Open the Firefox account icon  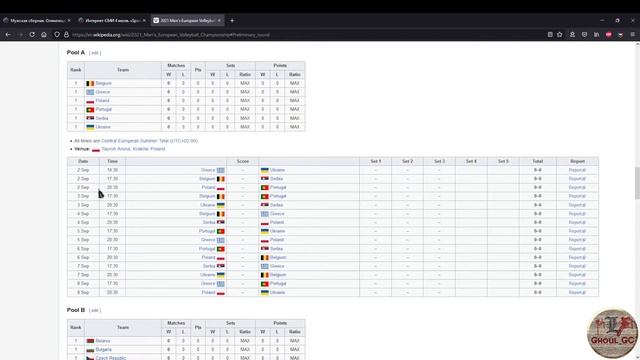point(572,35)
